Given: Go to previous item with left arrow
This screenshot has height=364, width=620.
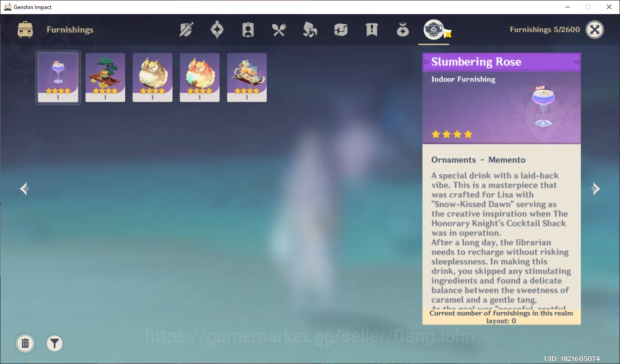Looking at the screenshot, I should click(25, 189).
